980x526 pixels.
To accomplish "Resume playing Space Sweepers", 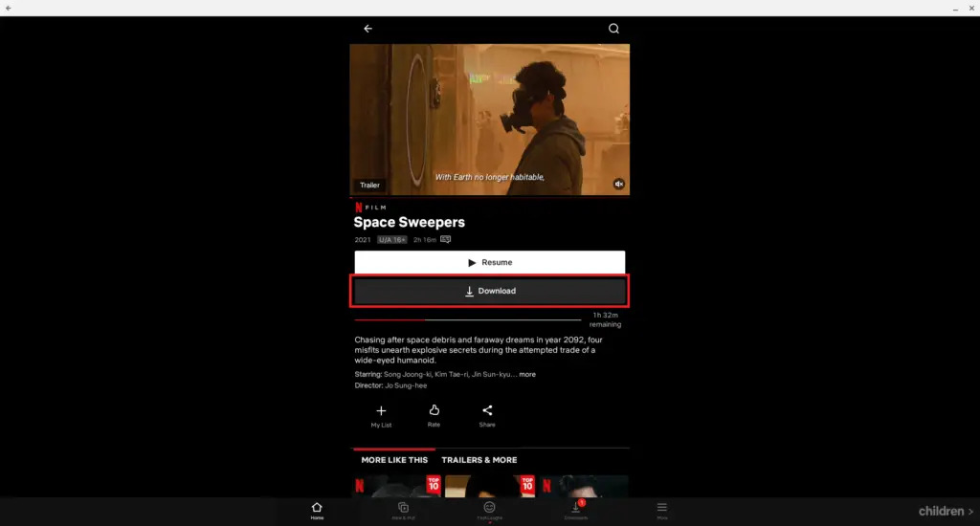I will (x=489, y=262).
